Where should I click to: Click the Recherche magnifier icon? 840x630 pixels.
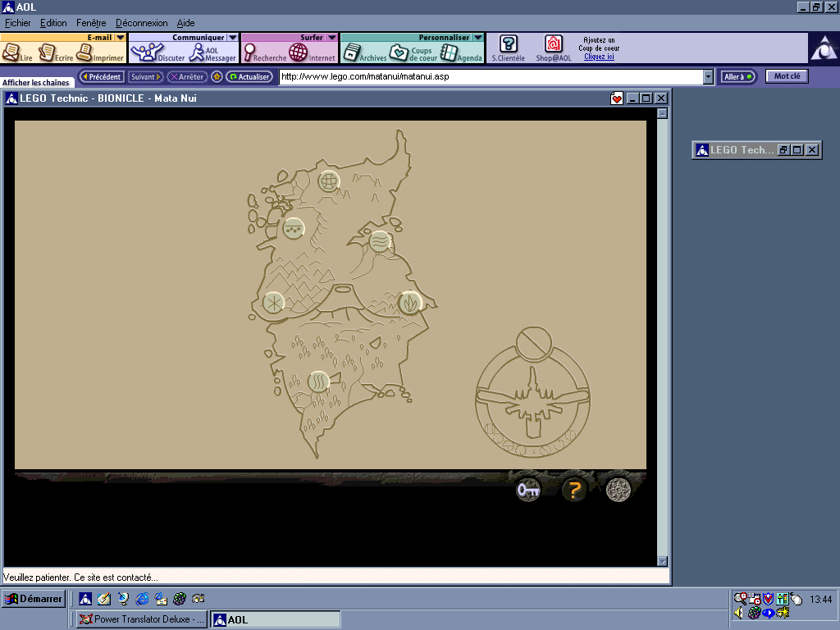[265, 52]
